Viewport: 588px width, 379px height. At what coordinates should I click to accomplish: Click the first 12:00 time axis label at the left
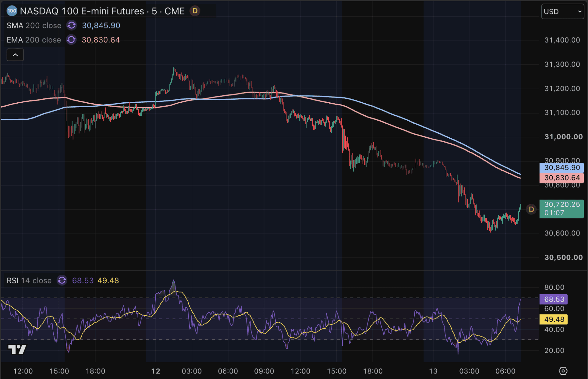tap(23, 371)
